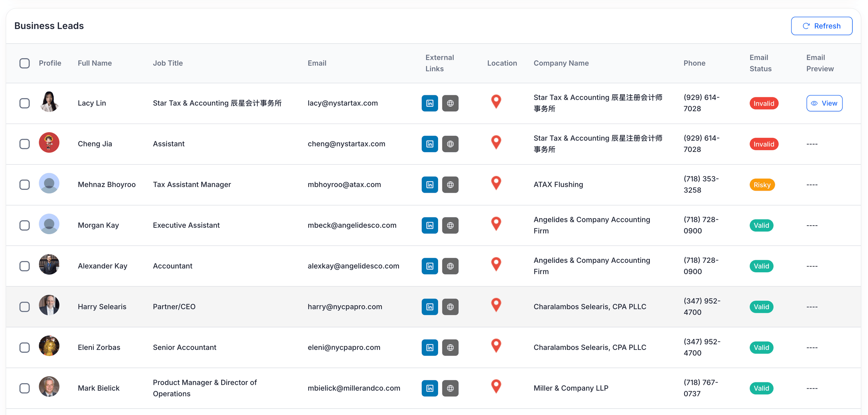
Task: Click the Refresh button
Action: click(821, 26)
